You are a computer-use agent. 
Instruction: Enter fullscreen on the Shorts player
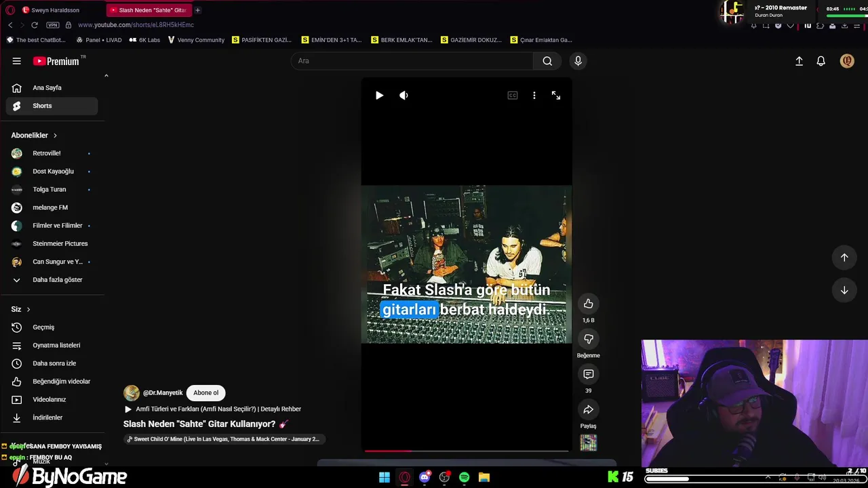point(556,96)
